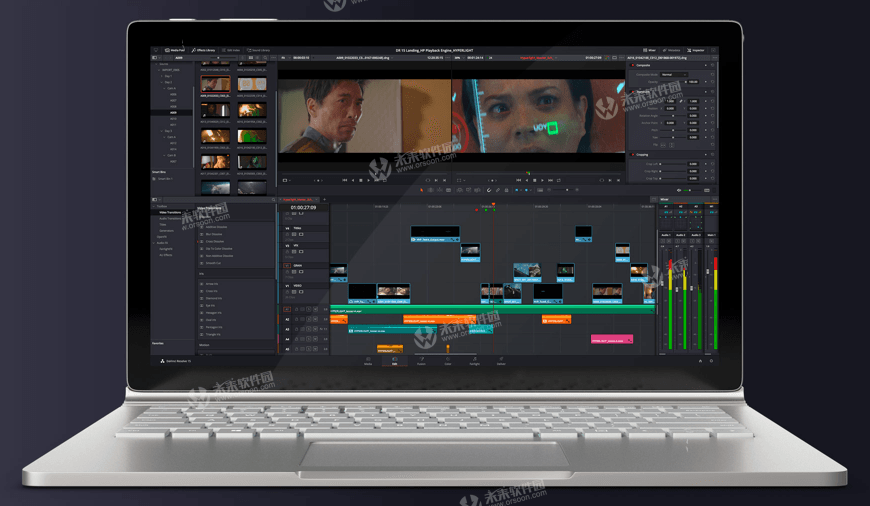870x506 pixels.
Task: Expand the Day 1 bin
Action: pos(161,76)
